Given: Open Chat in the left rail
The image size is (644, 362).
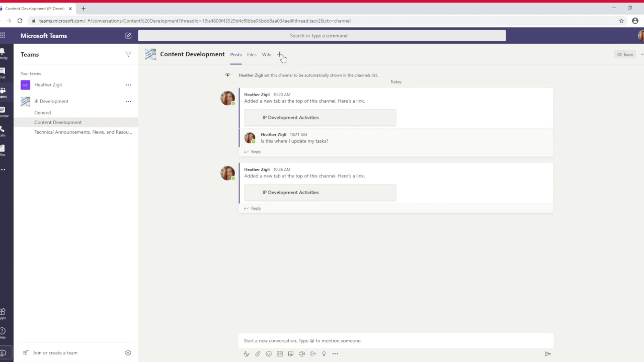Looking at the screenshot, I should [x=3, y=73].
